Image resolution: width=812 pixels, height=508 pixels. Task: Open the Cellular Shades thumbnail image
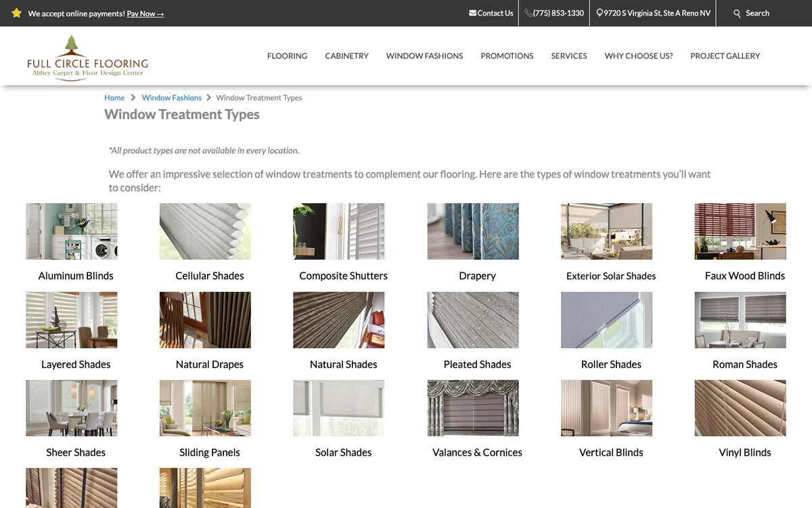pos(205,231)
